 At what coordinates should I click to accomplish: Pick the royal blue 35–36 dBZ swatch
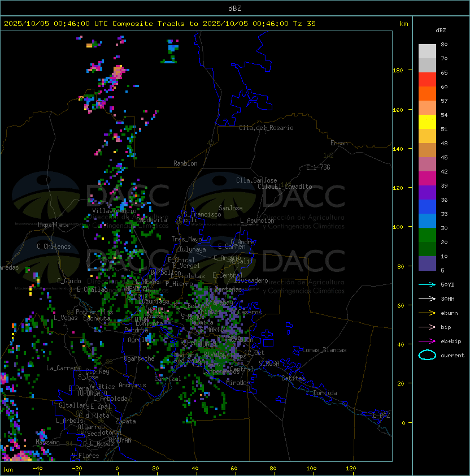pos(427,207)
